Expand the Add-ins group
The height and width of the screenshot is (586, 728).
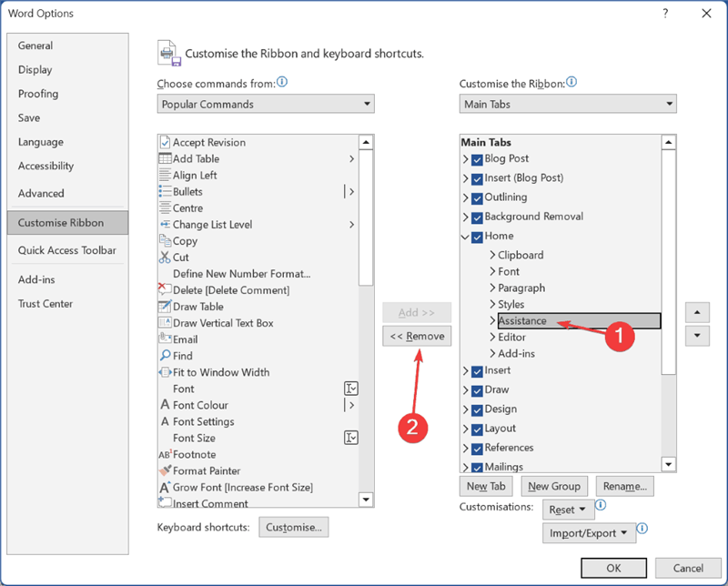[x=492, y=353]
